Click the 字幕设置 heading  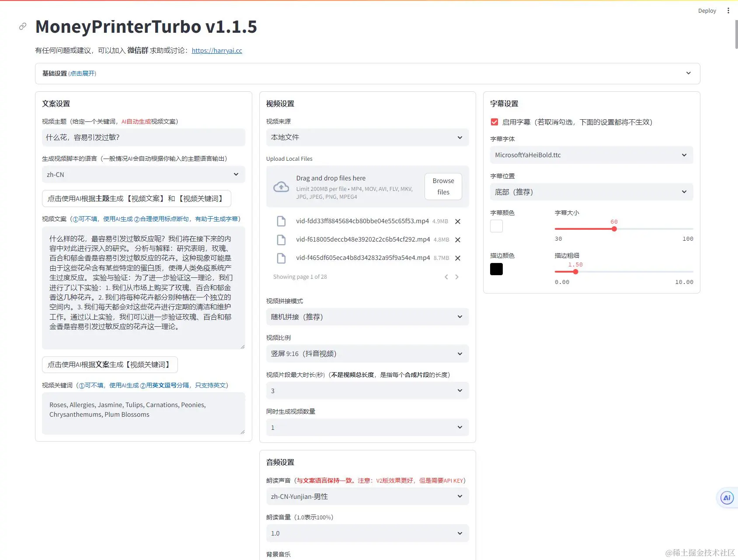pyautogui.click(x=504, y=104)
